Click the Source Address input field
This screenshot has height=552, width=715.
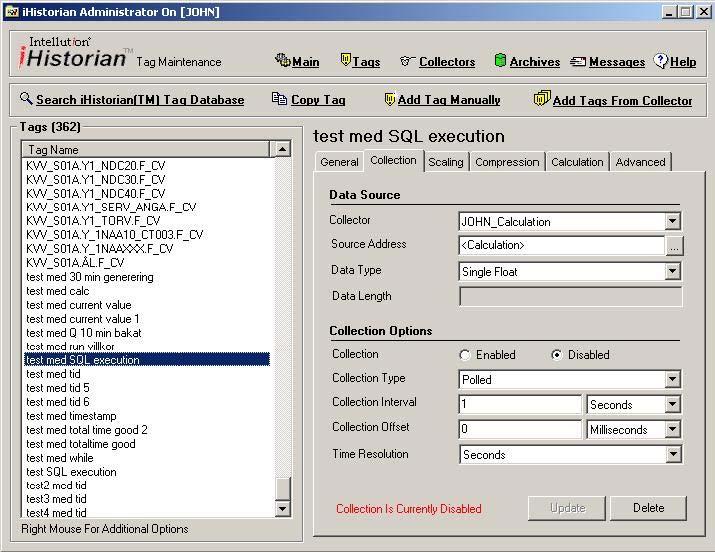562,245
